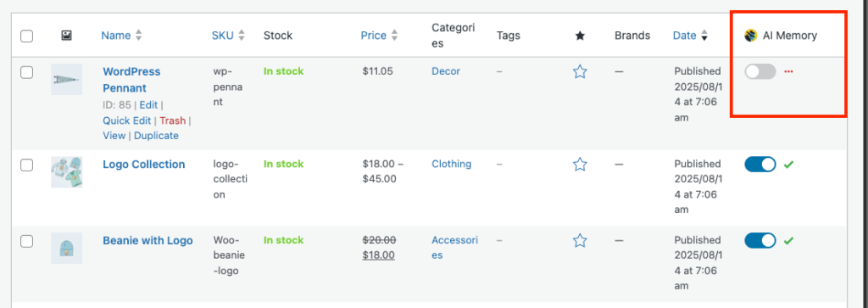Sort products by Price column
This screenshot has height=308, width=868.
(x=379, y=36)
